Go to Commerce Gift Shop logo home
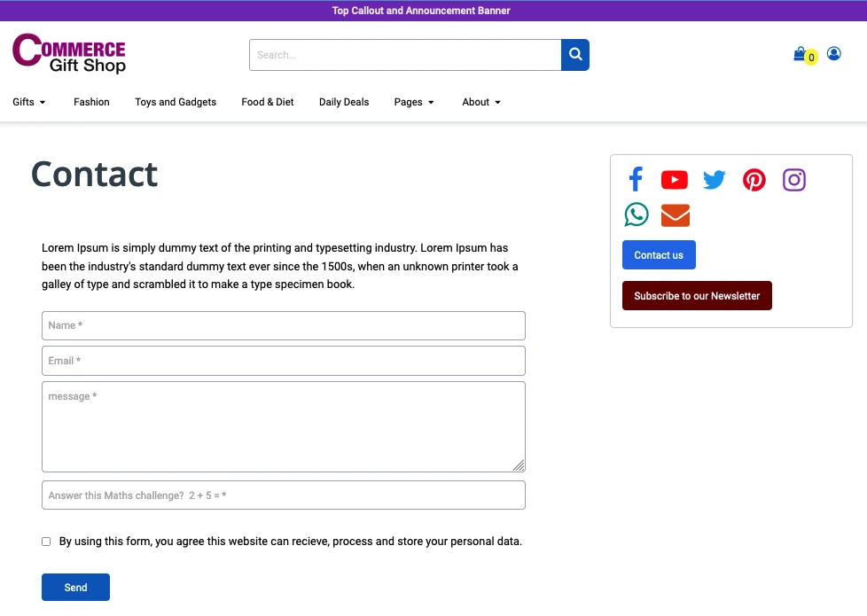 [x=69, y=54]
